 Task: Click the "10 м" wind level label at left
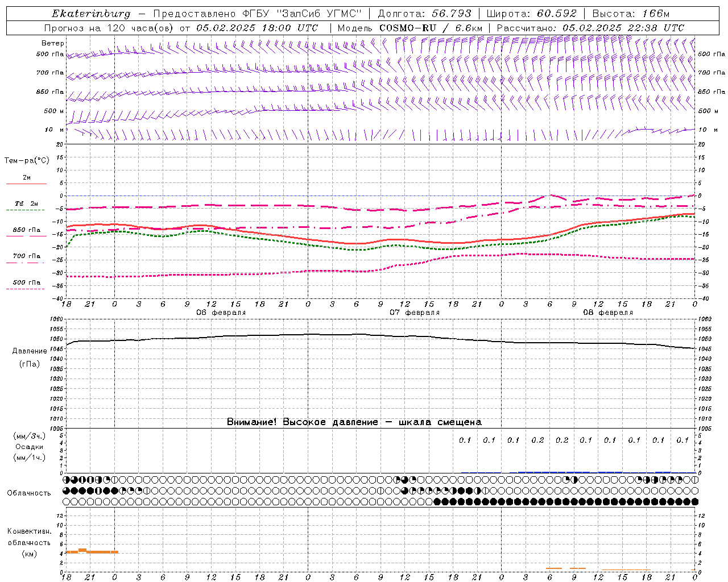pos(54,130)
